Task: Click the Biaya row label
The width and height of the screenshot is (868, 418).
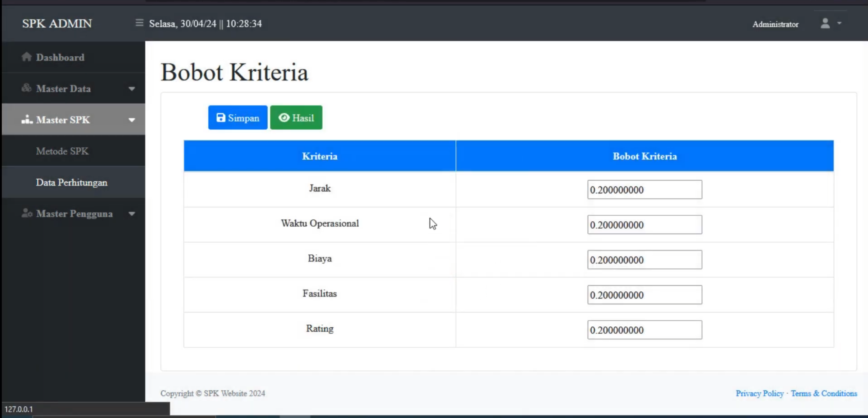Action: tap(320, 258)
